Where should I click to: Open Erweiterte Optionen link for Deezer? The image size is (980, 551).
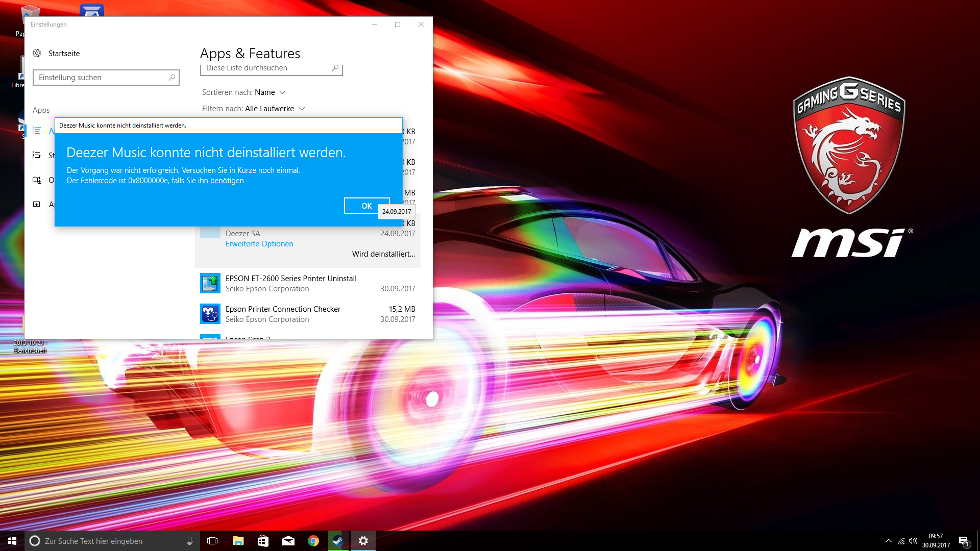pyautogui.click(x=259, y=244)
